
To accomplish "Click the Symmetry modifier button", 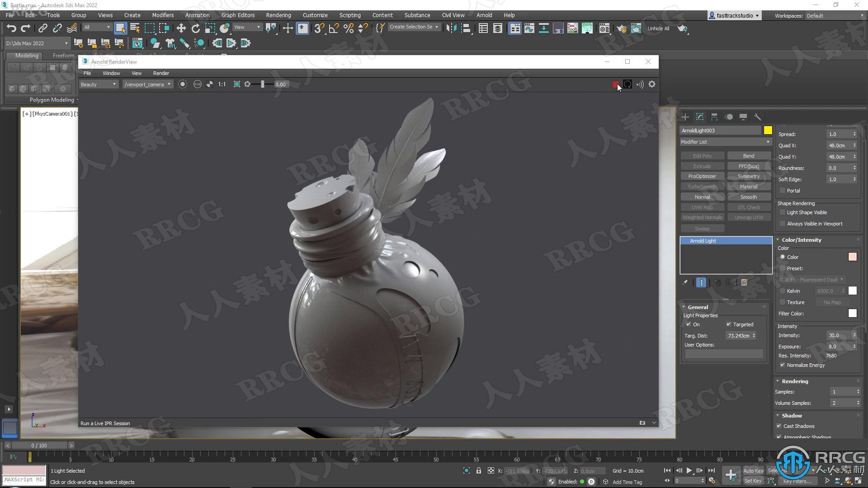I will click(749, 177).
